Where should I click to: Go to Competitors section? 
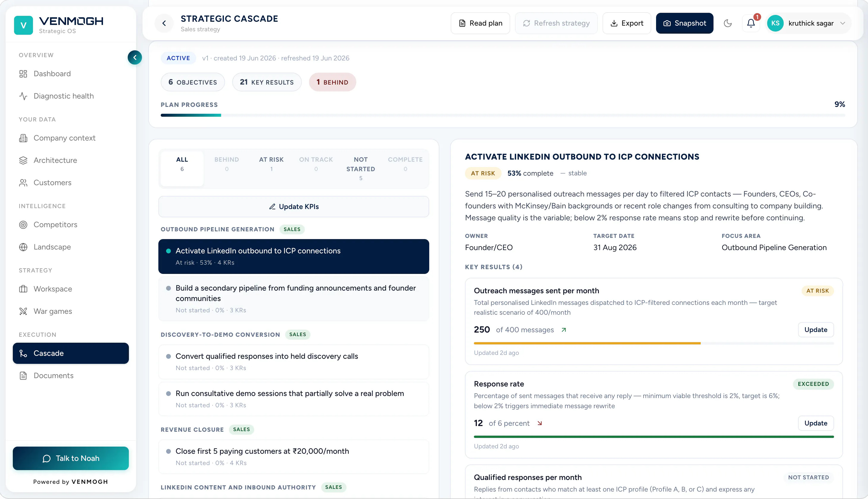tap(71, 224)
